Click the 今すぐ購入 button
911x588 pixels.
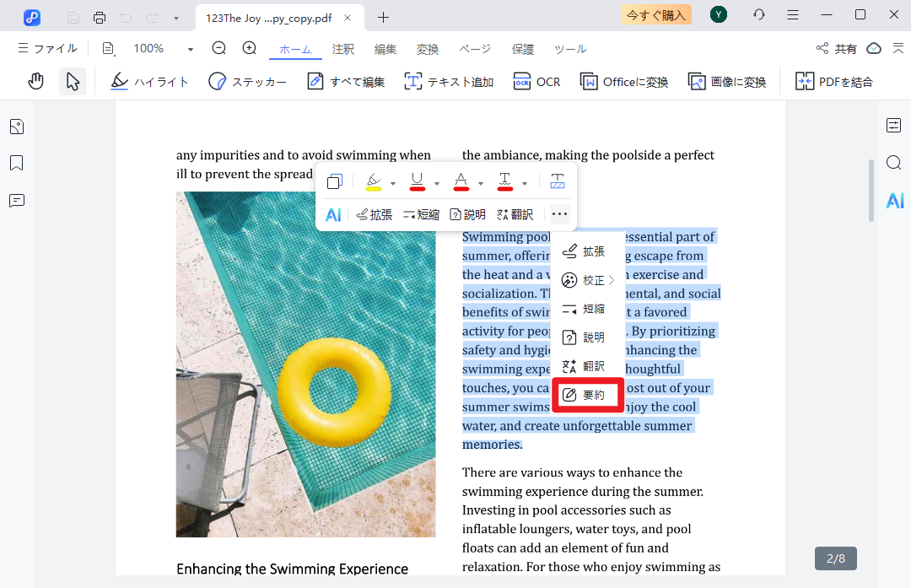[655, 15]
